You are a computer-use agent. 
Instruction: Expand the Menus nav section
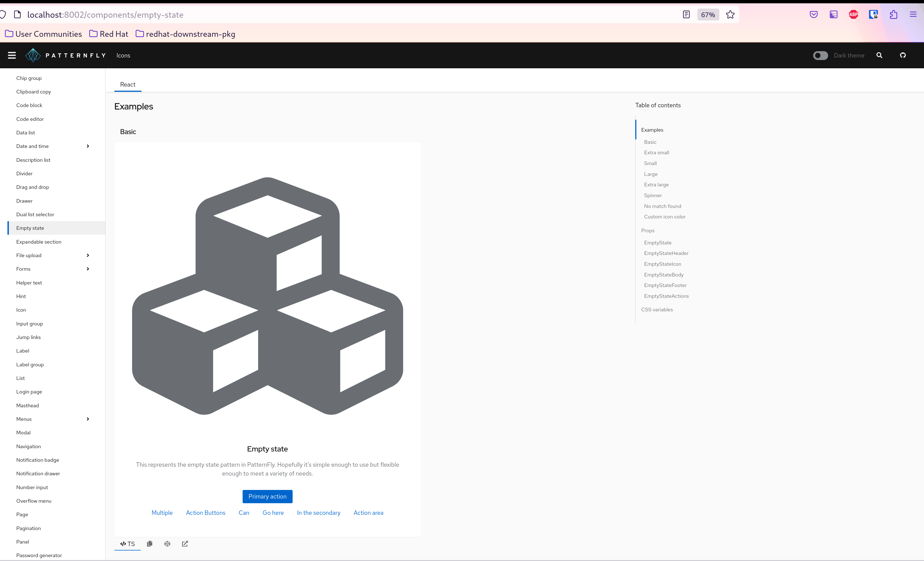[88, 419]
